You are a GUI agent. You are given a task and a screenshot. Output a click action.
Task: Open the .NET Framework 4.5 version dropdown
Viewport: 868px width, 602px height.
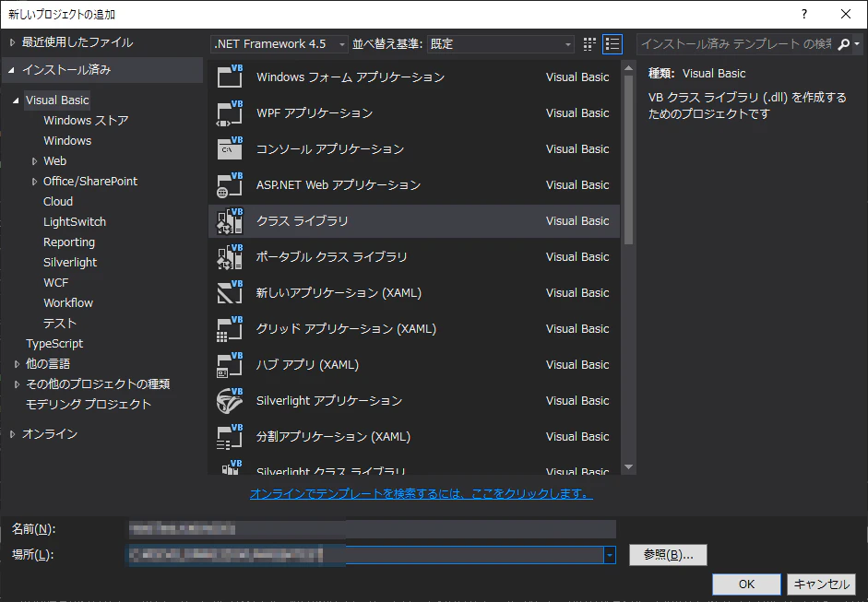point(279,44)
